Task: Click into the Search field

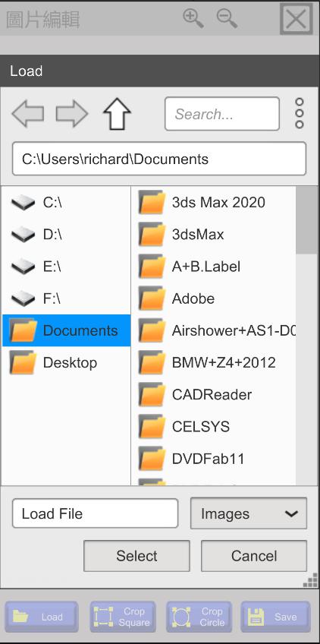Action: (222, 114)
